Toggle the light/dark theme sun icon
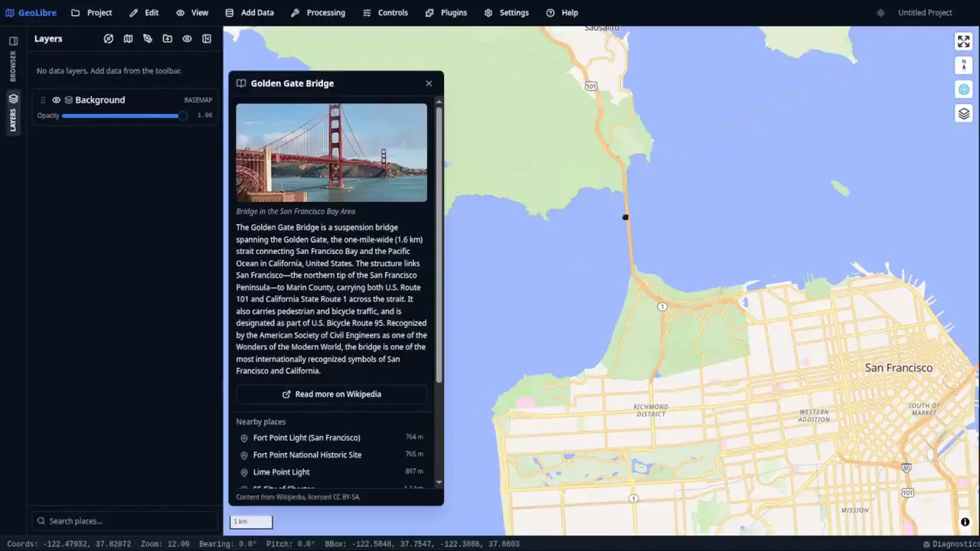The width and height of the screenshot is (980, 551). click(x=880, y=12)
